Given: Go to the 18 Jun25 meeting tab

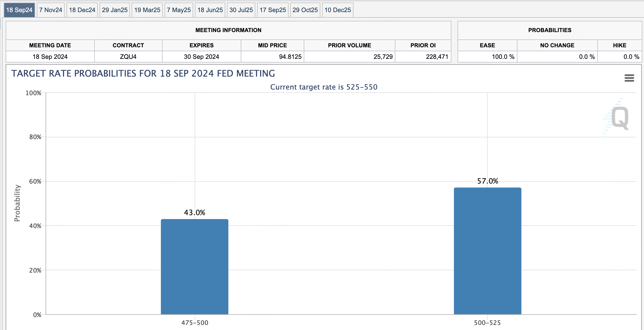Looking at the screenshot, I should [x=210, y=10].
